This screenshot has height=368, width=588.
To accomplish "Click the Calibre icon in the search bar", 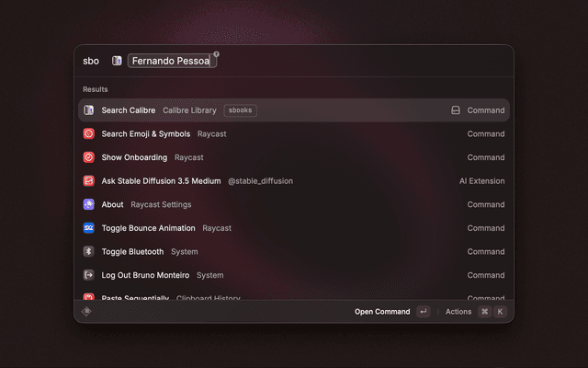I will [117, 61].
